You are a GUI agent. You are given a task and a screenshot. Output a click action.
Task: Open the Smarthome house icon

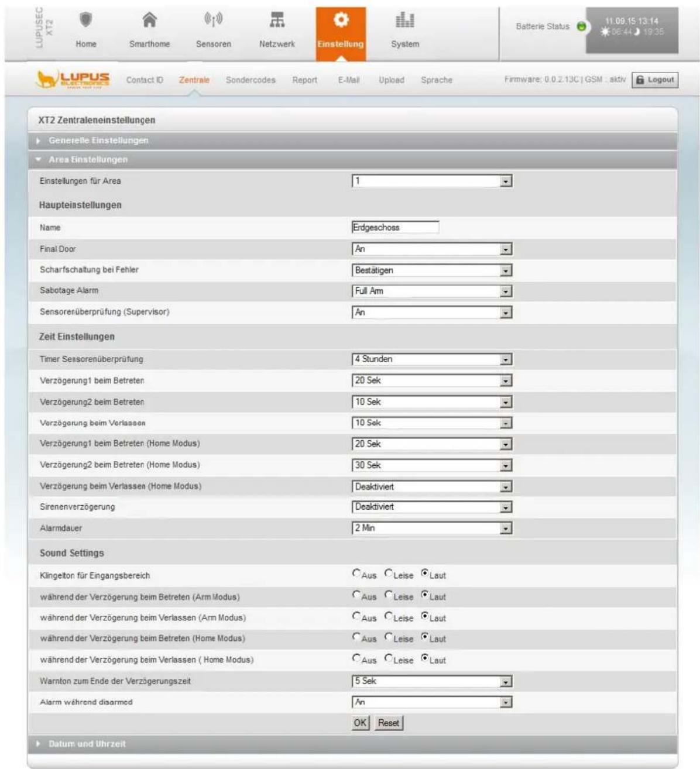pos(150,20)
